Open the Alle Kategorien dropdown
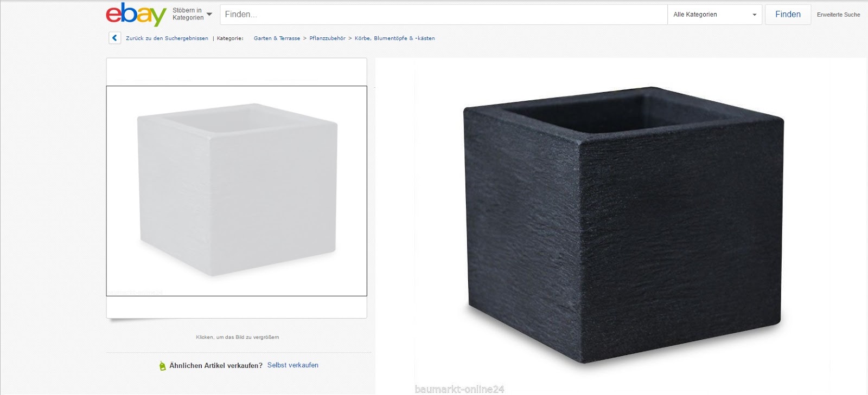 [714, 15]
